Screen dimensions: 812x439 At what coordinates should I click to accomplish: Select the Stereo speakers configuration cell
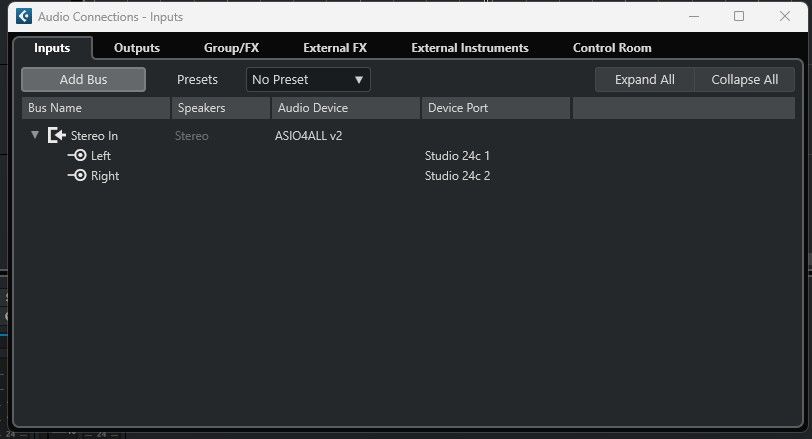(192, 136)
